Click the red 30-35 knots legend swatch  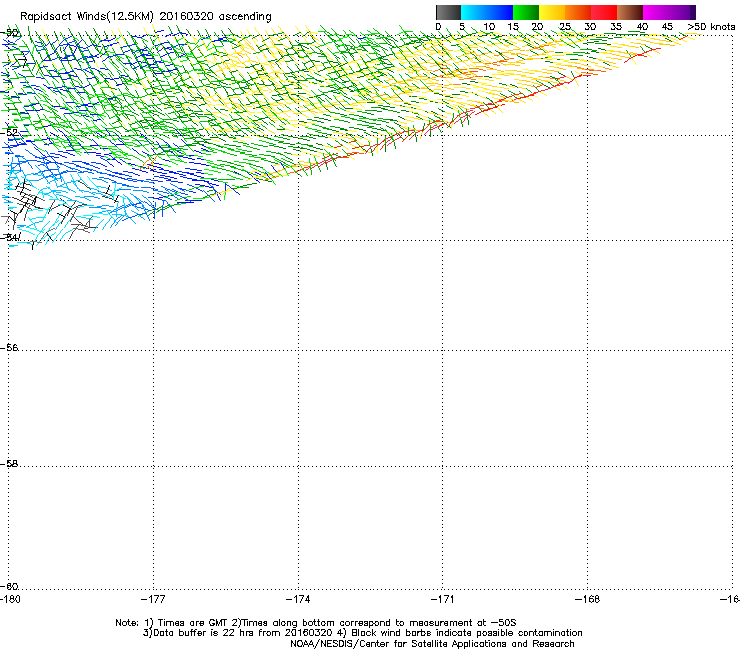tap(604, 12)
